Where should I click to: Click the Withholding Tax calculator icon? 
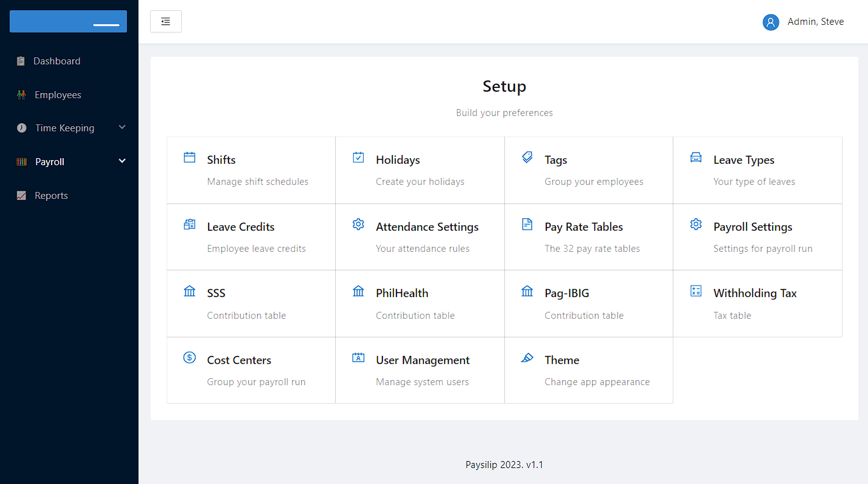[696, 291]
